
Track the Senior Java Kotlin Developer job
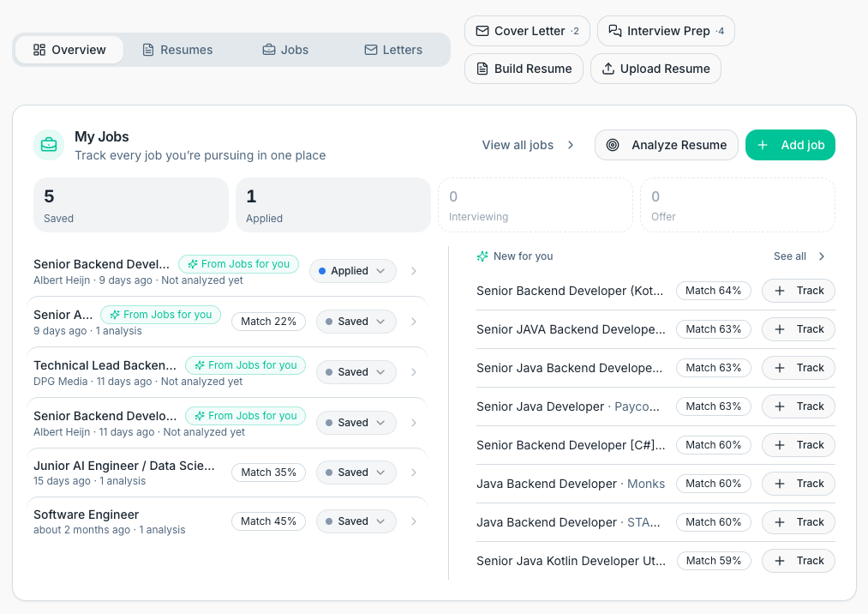[x=799, y=561]
